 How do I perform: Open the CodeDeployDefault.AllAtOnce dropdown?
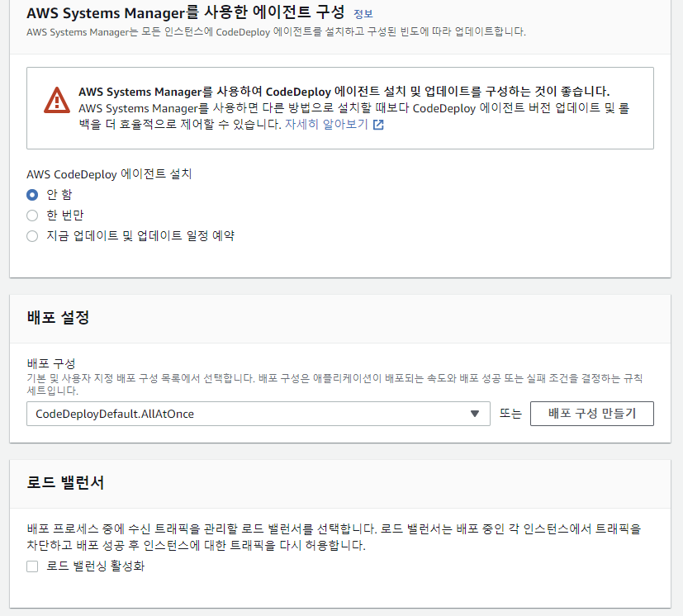pyautogui.click(x=258, y=414)
